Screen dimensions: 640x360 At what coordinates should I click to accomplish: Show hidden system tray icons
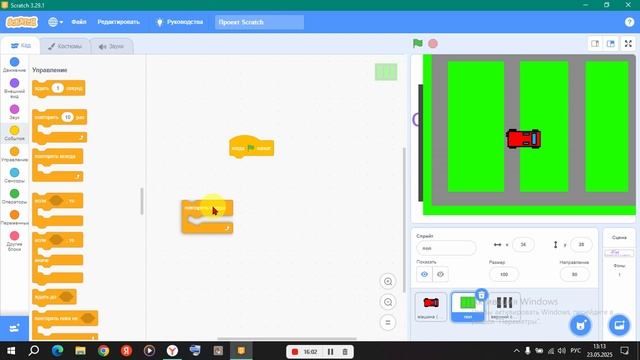pyautogui.click(x=516, y=351)
